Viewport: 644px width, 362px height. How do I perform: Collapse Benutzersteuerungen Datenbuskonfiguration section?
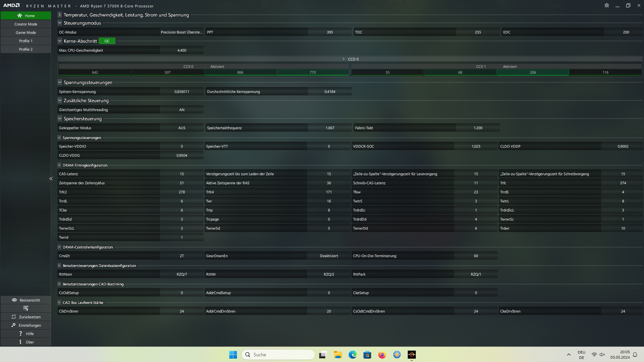(59, 266)
